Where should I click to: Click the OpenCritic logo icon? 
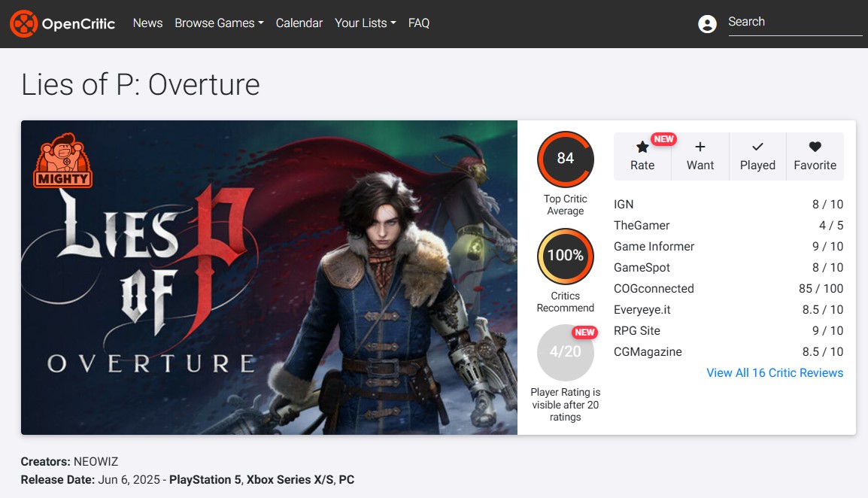[23, 23]
